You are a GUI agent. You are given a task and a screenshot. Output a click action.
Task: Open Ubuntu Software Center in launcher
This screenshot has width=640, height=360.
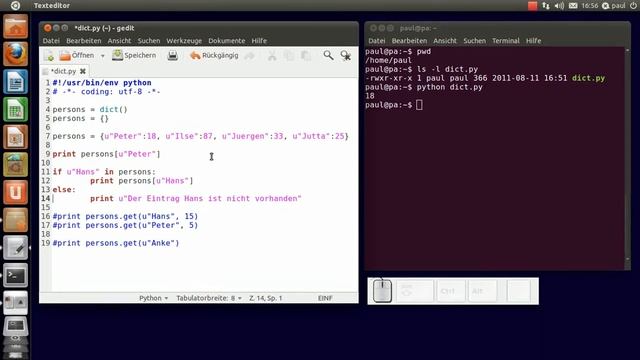pos(16,164)
